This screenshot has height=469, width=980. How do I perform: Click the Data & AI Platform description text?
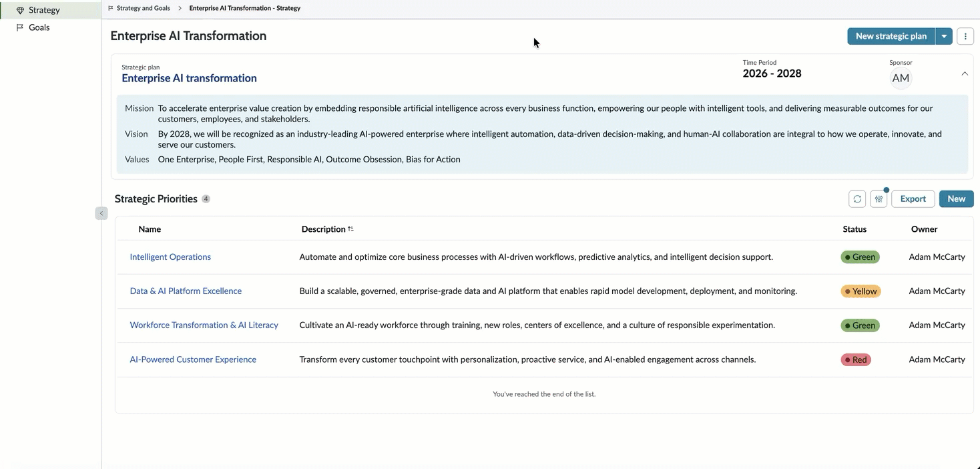pyautogui.click(x=548, y=291)
